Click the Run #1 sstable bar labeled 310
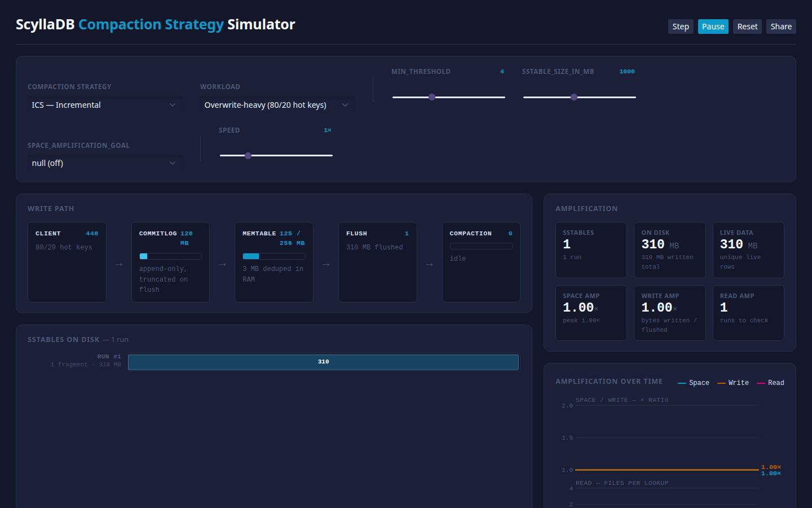812x508 pixels. click(323, 362)
